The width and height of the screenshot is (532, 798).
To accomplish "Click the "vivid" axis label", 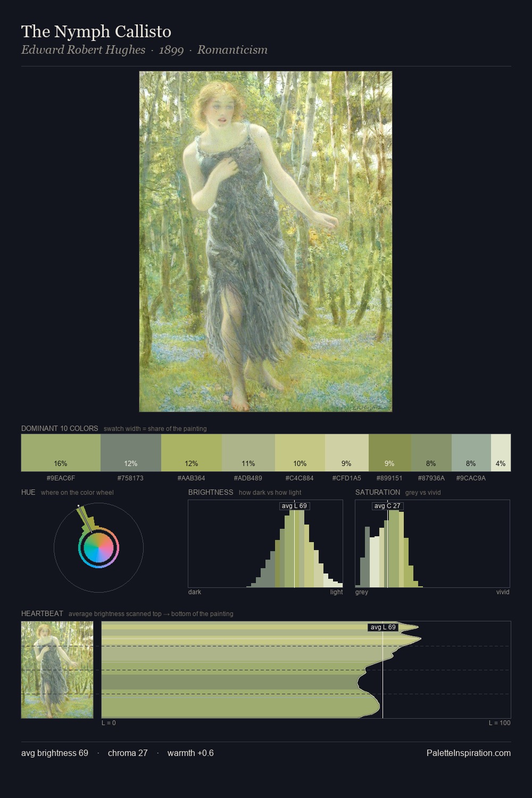I will click(503, 592).
